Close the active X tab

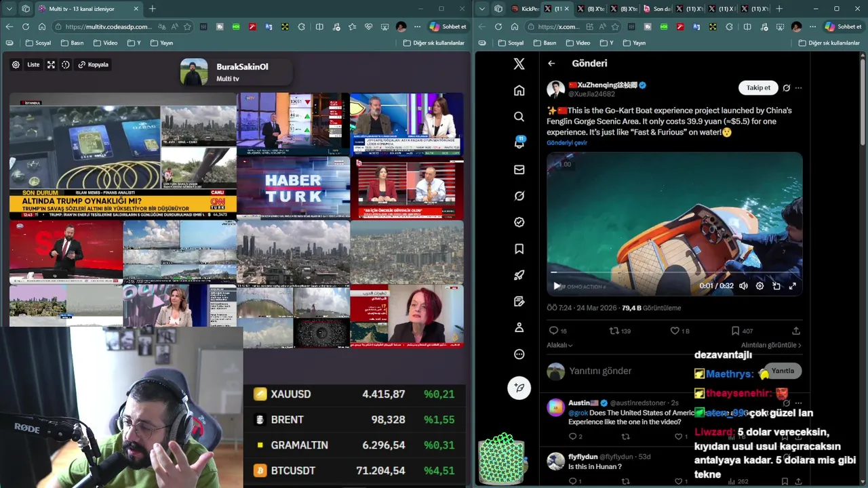pos(567,9)
